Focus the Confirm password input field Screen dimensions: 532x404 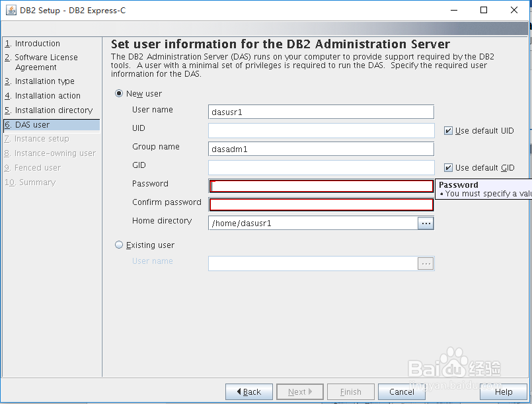321,205
